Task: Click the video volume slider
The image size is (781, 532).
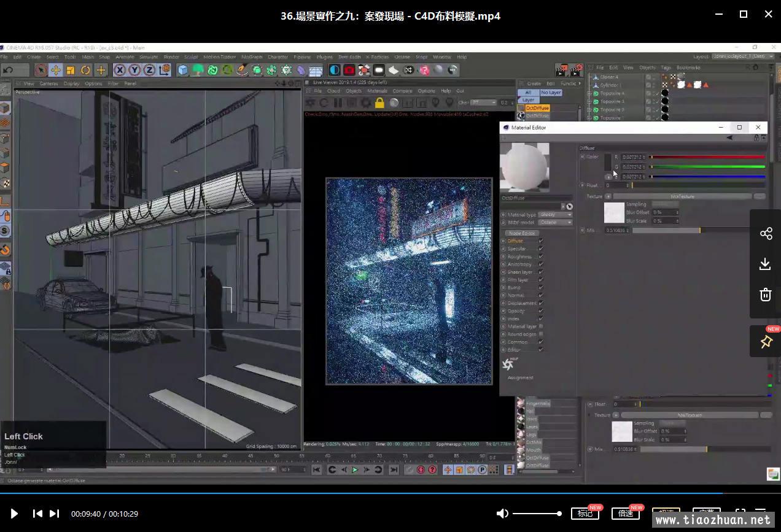Action: coord(536,514)
